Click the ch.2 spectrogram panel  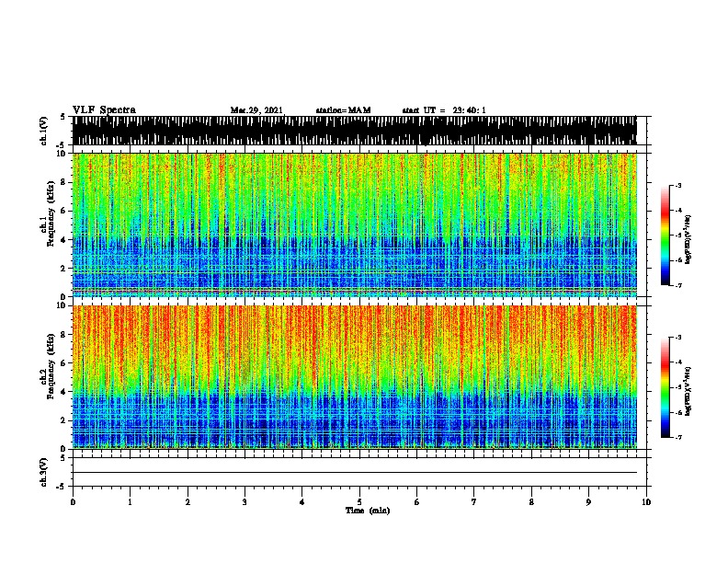pos(354,377)
